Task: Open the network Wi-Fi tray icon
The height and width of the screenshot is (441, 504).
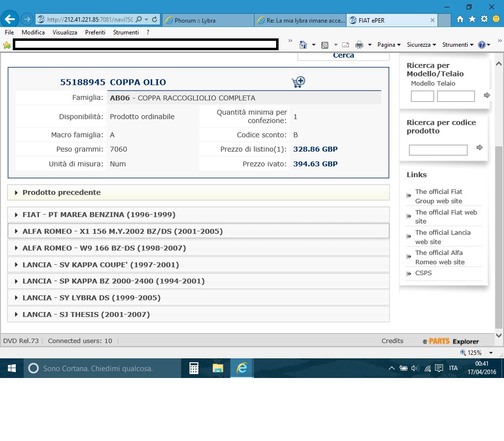Action: (x=428, y=368)
